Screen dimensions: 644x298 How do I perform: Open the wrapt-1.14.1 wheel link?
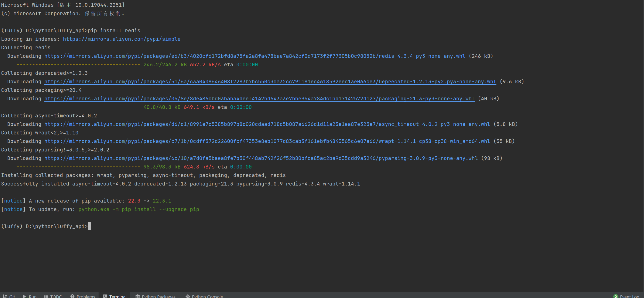[267, 141]
